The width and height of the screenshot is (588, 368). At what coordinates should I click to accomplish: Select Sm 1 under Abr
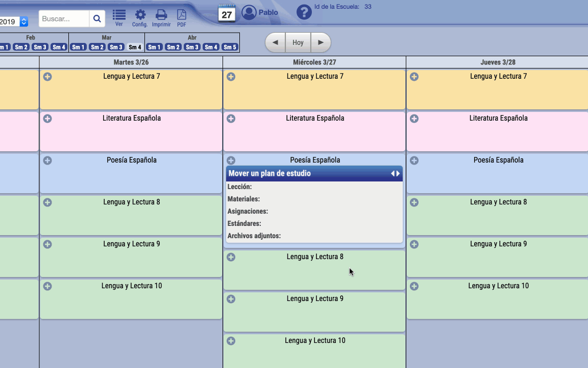(154, 47)
